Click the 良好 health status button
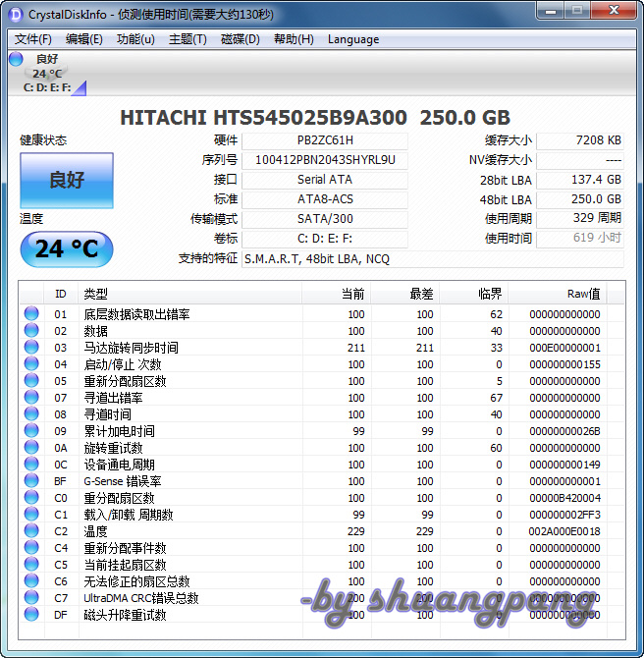The width and height of the screenshot is (644, 658). click(x=67, y=181)
